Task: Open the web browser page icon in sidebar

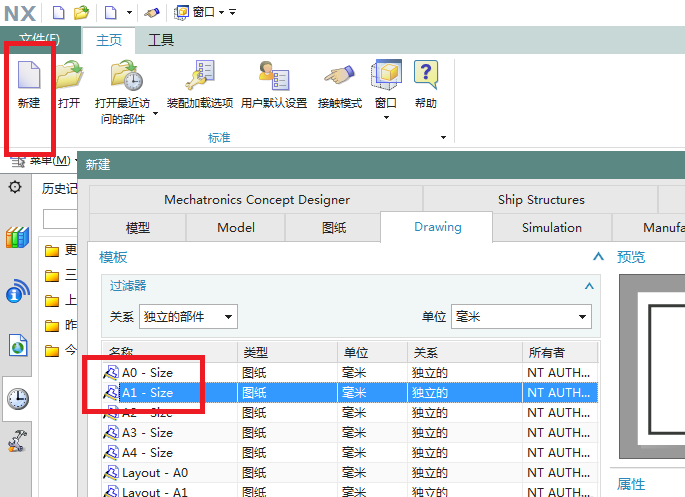Action: click(x=18, y=345)
